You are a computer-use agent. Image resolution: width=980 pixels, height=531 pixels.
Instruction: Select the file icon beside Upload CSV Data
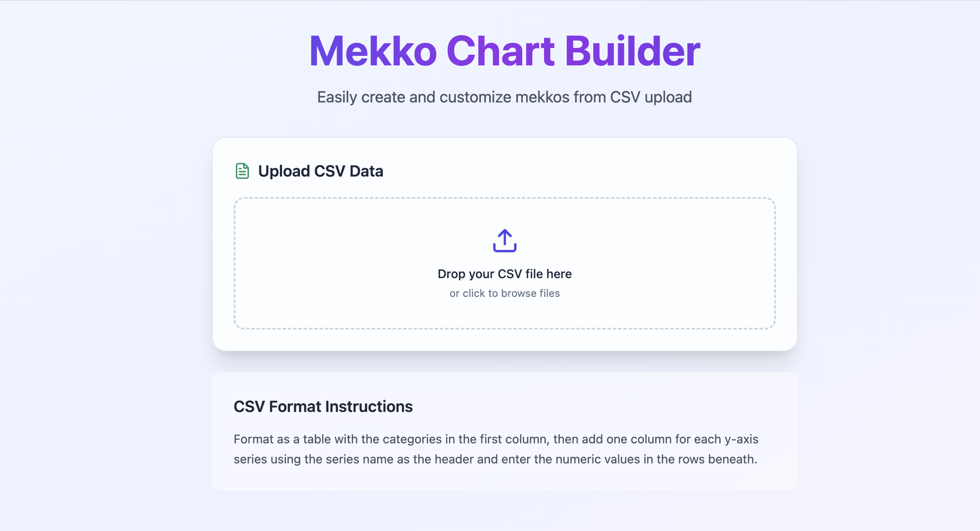point(242,171)
